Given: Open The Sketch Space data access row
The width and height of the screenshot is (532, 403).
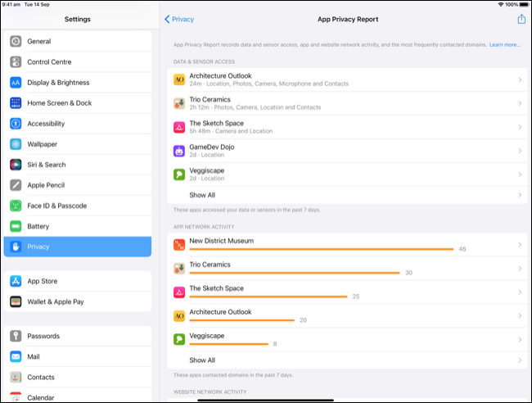Looking at the screenshot, I should 344,127.
